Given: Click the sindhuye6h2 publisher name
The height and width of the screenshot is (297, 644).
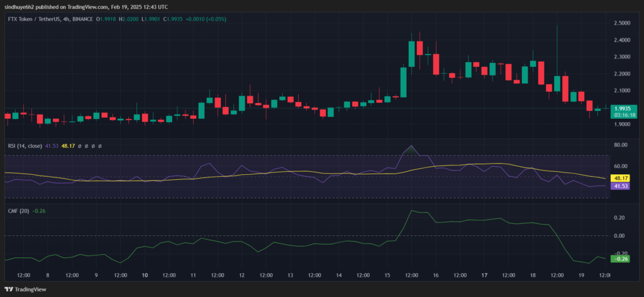Looking at the screenshot, I should 23,6.
